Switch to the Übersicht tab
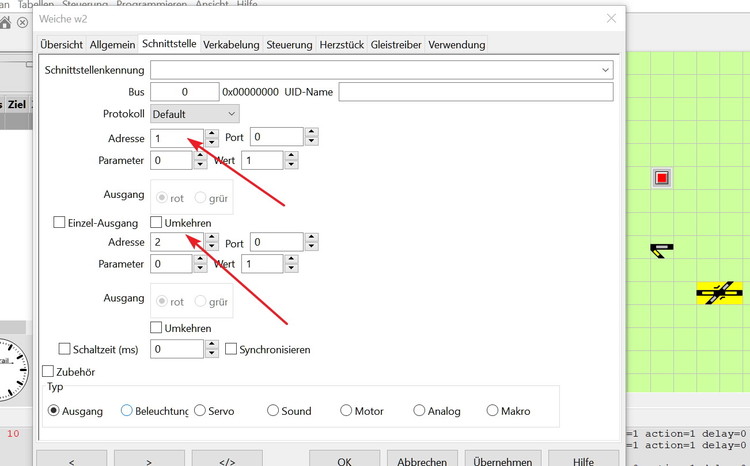The height and width of the screenshot is (466, 750). click(x=62, y=44)
